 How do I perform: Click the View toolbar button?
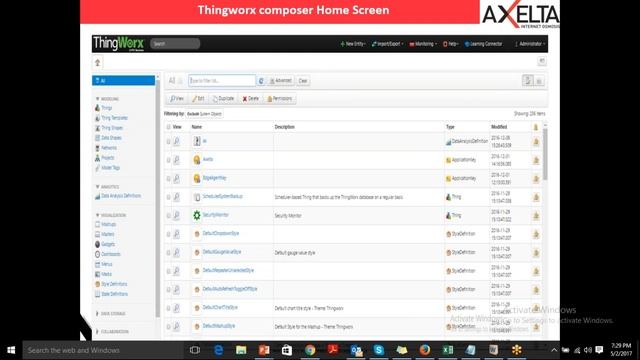(177, 99)
